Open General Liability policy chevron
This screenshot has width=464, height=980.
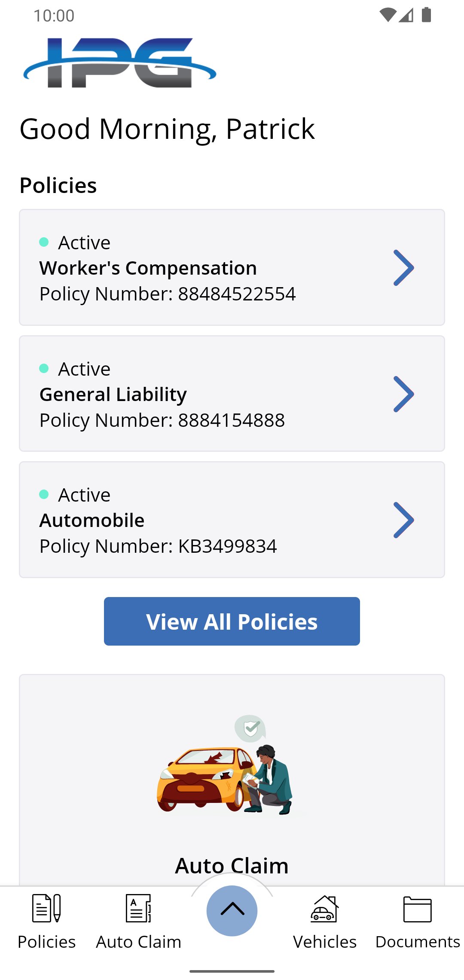tap(403, 394)
